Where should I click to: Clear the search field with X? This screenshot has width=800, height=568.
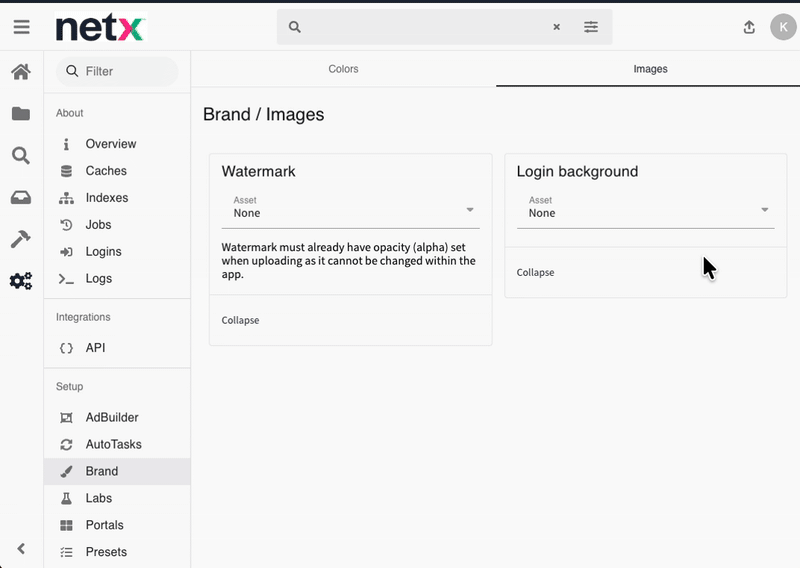(557, 27)
